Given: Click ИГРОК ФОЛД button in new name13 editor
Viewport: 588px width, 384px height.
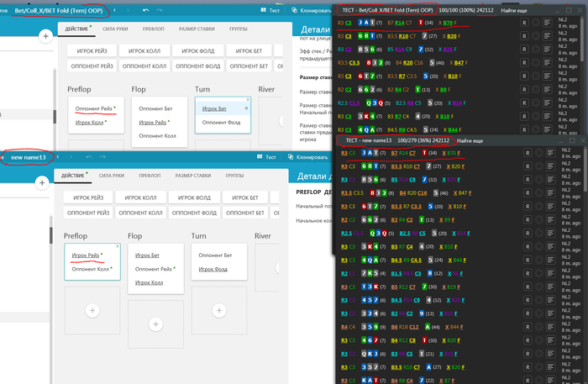Looking at the screenshot, I should [194, 197].
